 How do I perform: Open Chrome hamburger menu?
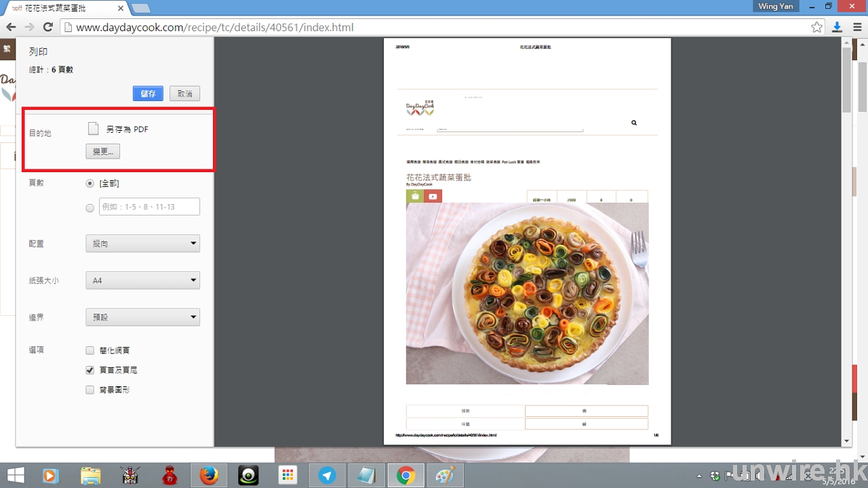point(857,27)
